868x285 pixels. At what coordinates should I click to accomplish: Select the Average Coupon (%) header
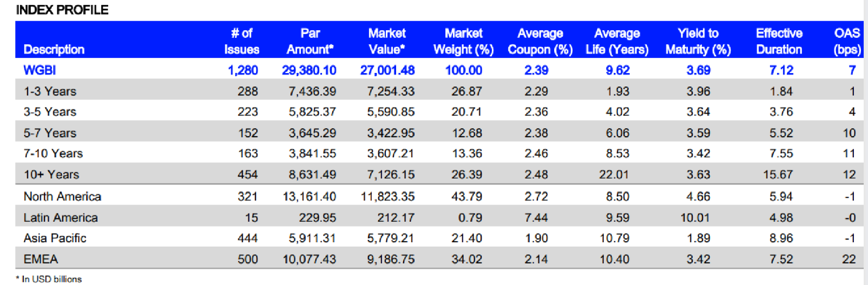(x=540, y=41)
